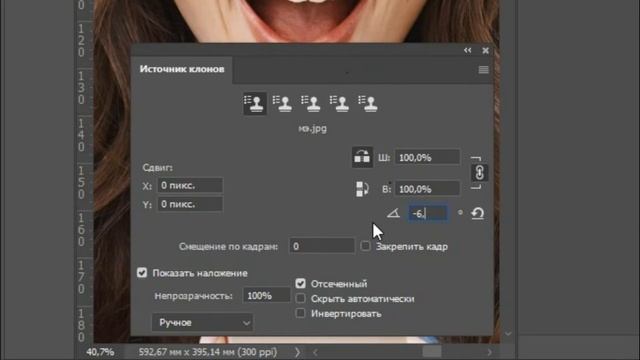
Task: Select the Источник клонов tab
Action: [182, 69]
